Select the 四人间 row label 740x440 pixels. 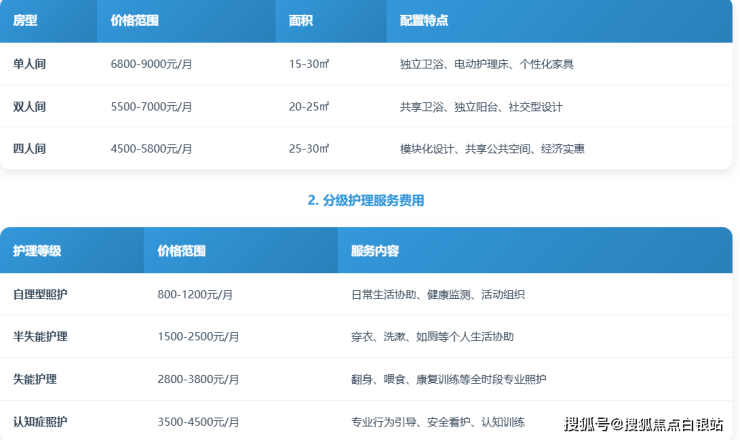point(29,149)
